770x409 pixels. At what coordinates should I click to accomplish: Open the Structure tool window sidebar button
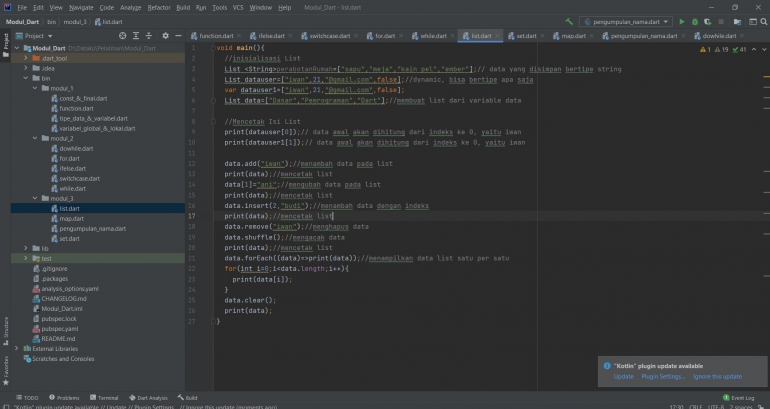(6, 330)
